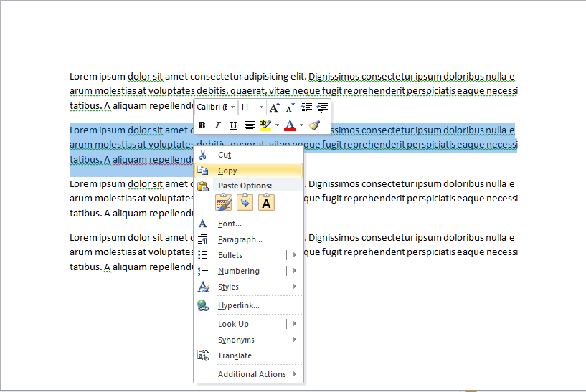Viewport: 586px width, 392px height.
Task: Click 'Lorem ipsum' in the last paragraph
Action: 97,238
